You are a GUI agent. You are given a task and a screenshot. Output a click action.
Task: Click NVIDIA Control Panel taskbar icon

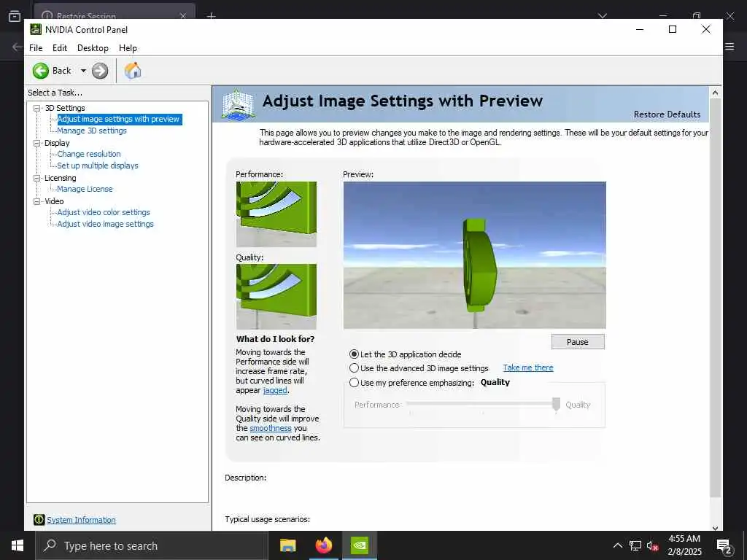[360, 545]
